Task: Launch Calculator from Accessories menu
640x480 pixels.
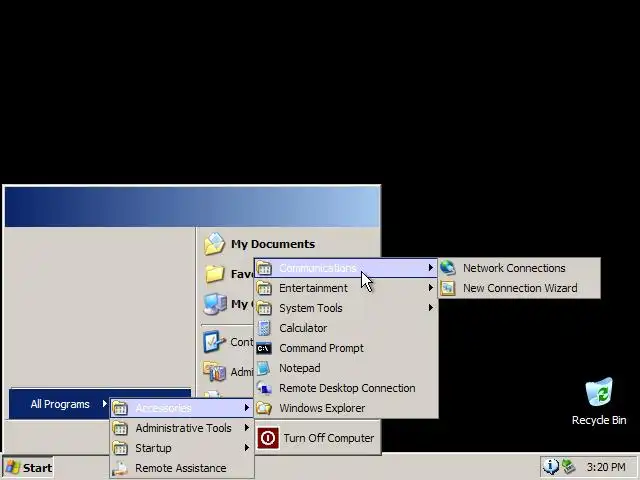Action: [346, 328]
